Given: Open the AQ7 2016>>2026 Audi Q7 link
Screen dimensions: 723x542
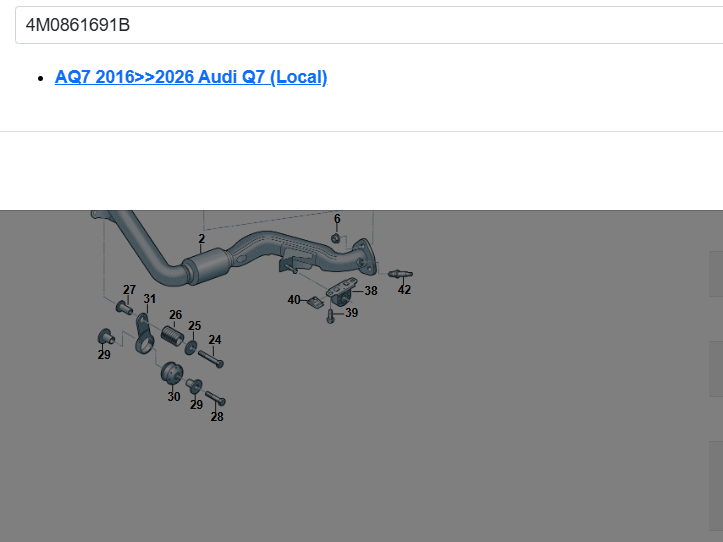Looking at the screenshot, I should pos(191,77).
